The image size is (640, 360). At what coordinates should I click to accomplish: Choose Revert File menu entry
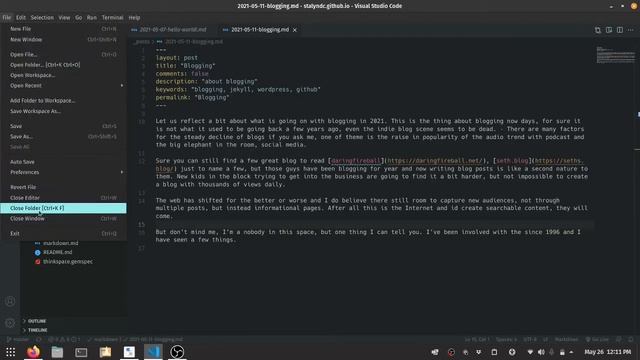point(63,187)
